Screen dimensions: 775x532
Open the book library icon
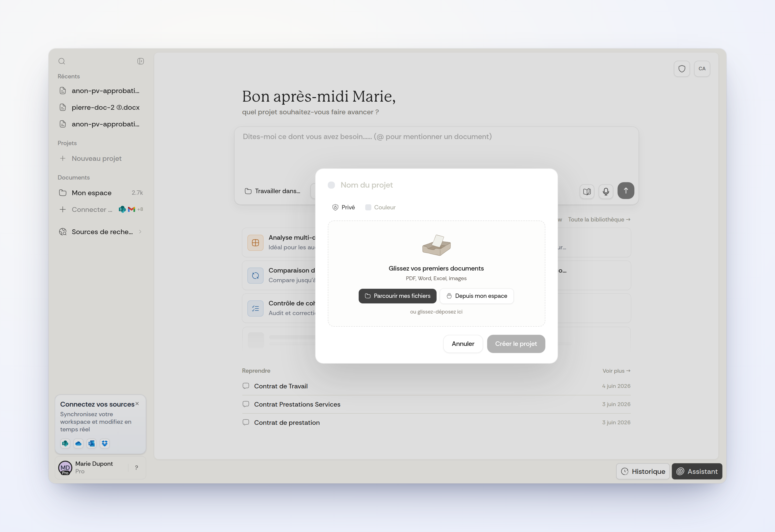click(587, 191)
